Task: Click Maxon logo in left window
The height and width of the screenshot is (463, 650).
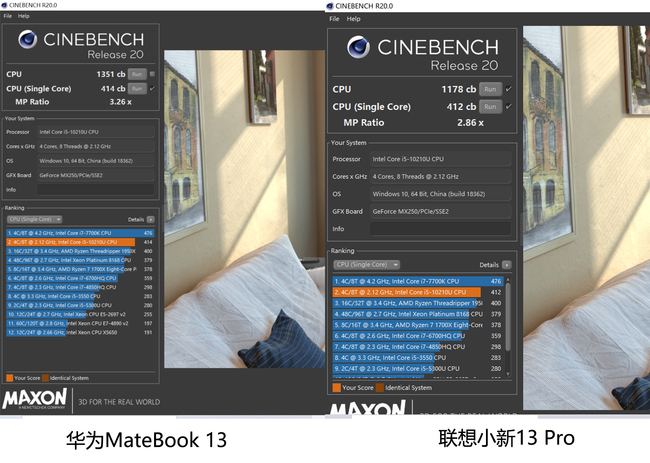Action: [34, 399]
